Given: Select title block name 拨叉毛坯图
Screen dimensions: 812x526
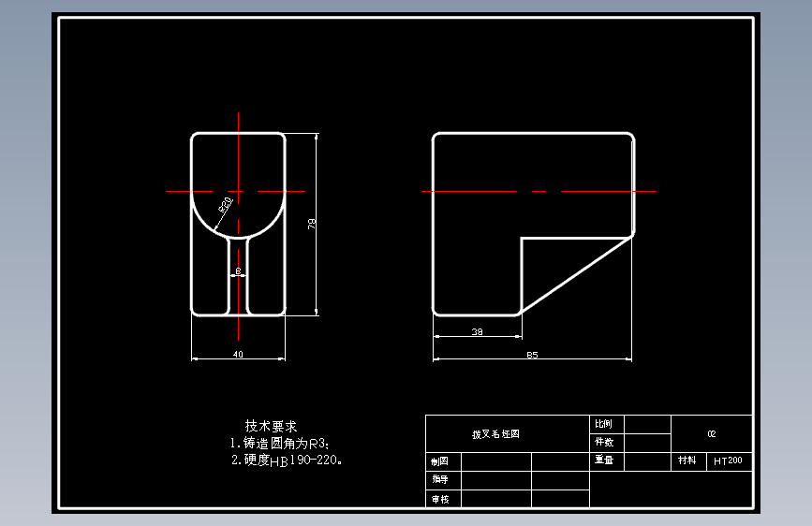Looking at the screenshot, I should tap(495, 434).
